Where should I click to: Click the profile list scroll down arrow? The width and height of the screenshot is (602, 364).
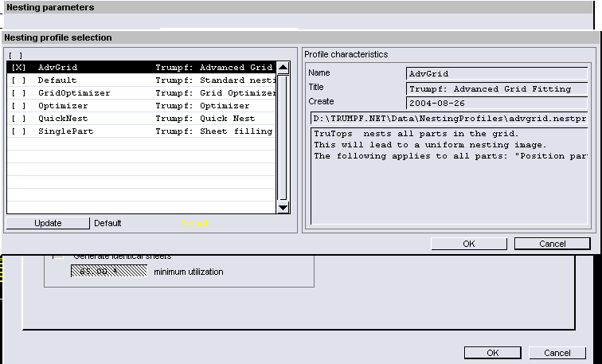(283, 207)
